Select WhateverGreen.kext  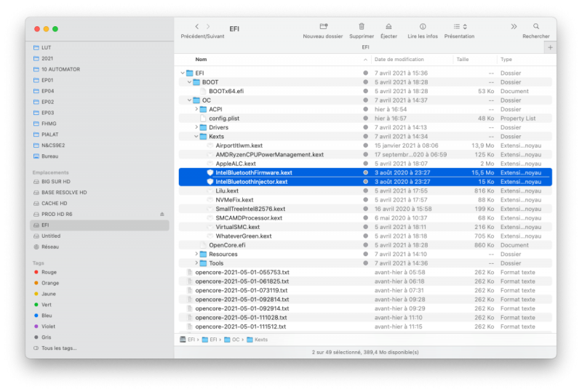[365, 236]
